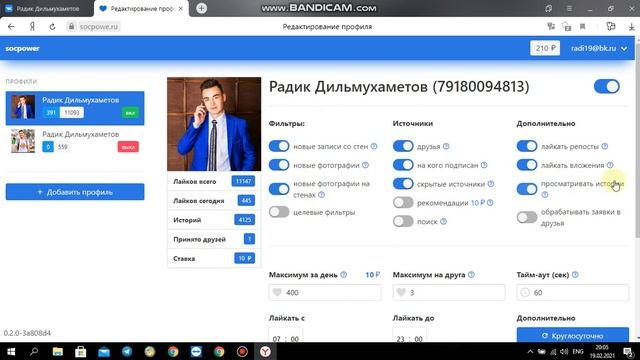Go back with browser back arrow
The width and height of the screenshot is (640, 360).
[11, 27]
